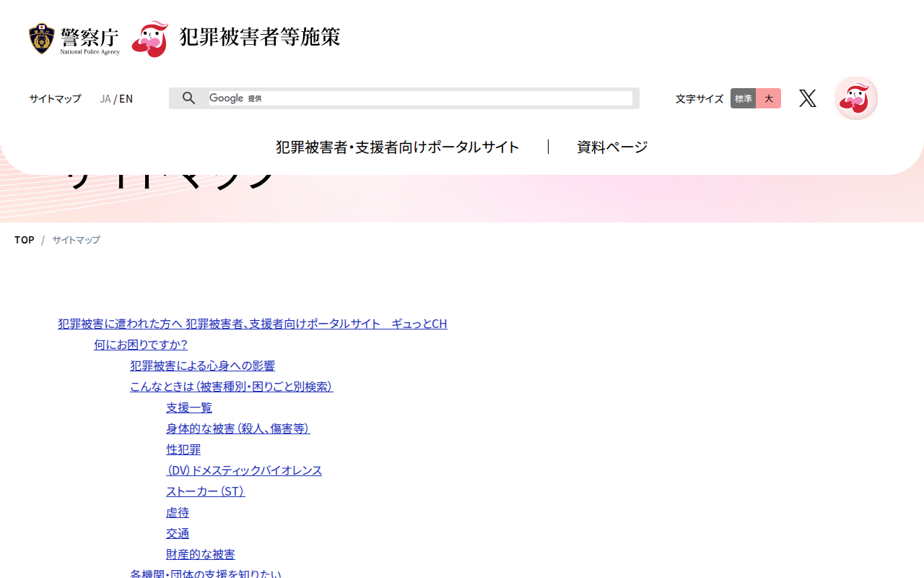Open 身体的な被害(殺人、傷害等) link

click(238, 428)
